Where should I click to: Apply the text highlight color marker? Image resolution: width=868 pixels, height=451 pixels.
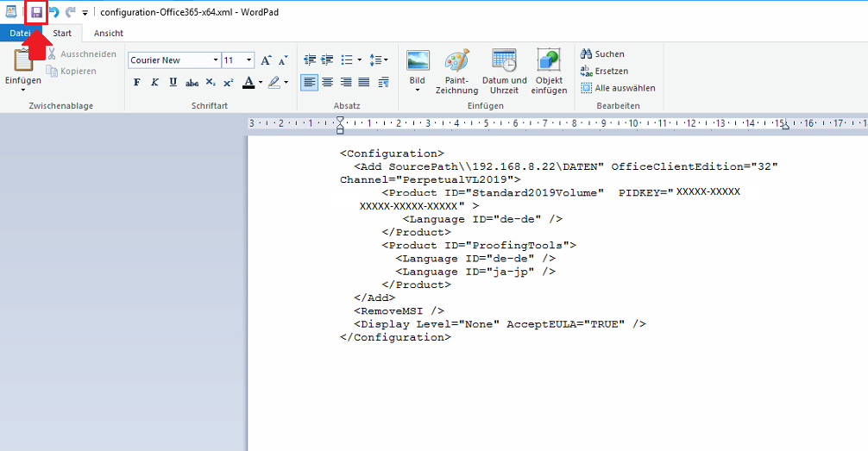pyautogui.click(x=274, y=83)
